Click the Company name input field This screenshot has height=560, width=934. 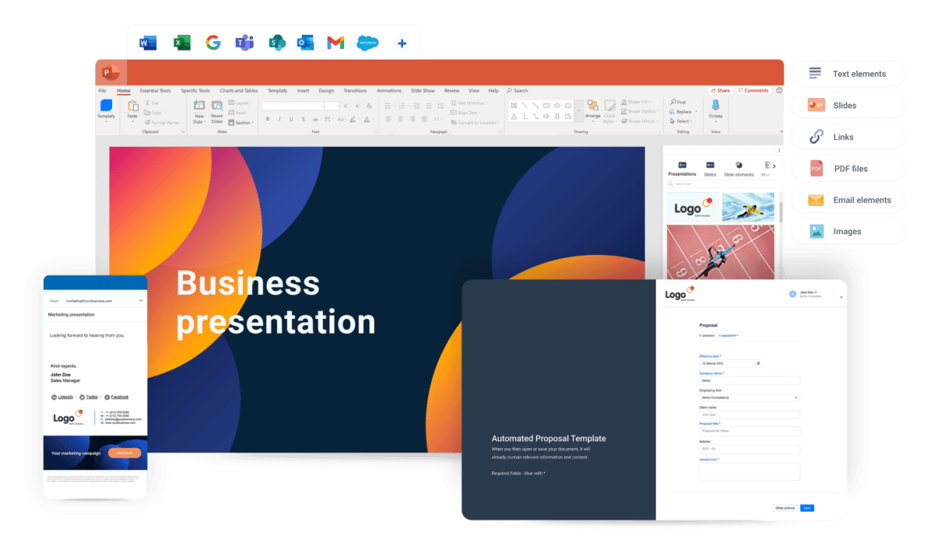(x=750, y=380)
